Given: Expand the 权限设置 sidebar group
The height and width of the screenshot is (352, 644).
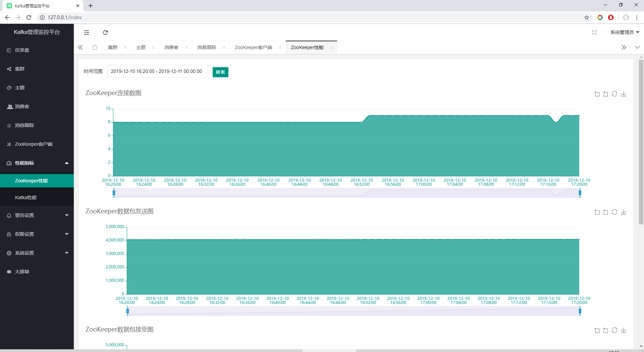Looking at the screenshot, I should (37, 234).
